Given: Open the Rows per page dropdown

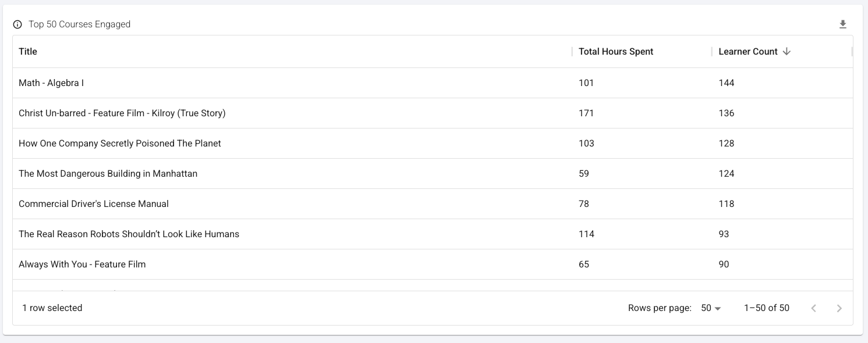Looking at the screenshot, I should 711,308.
